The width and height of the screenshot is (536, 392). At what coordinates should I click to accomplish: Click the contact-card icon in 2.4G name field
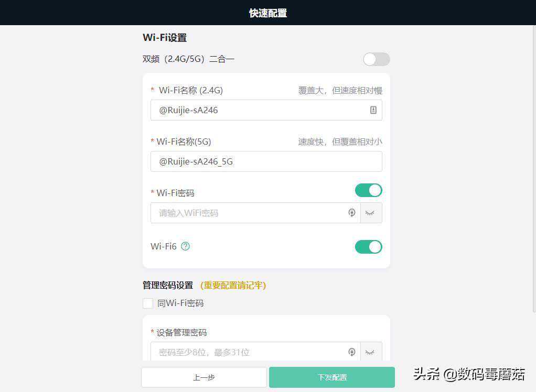pyautogui.click(x=373, y=110)
